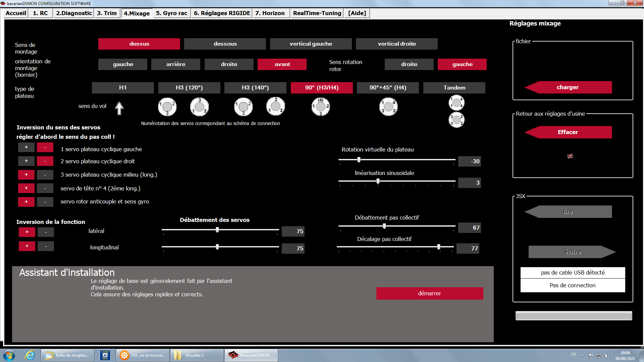Open the 1. RC tab
Image resolution: width=644 pixels, height=362 pixels.
pos(40,13)
